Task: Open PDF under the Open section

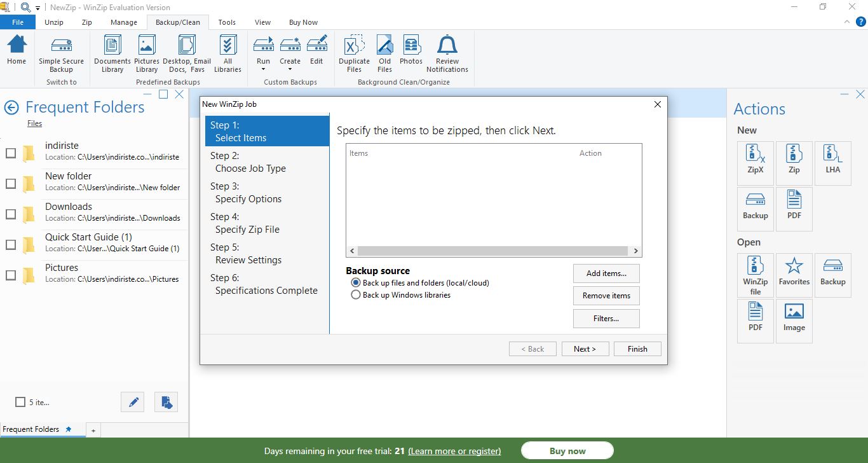Action: 756,321
